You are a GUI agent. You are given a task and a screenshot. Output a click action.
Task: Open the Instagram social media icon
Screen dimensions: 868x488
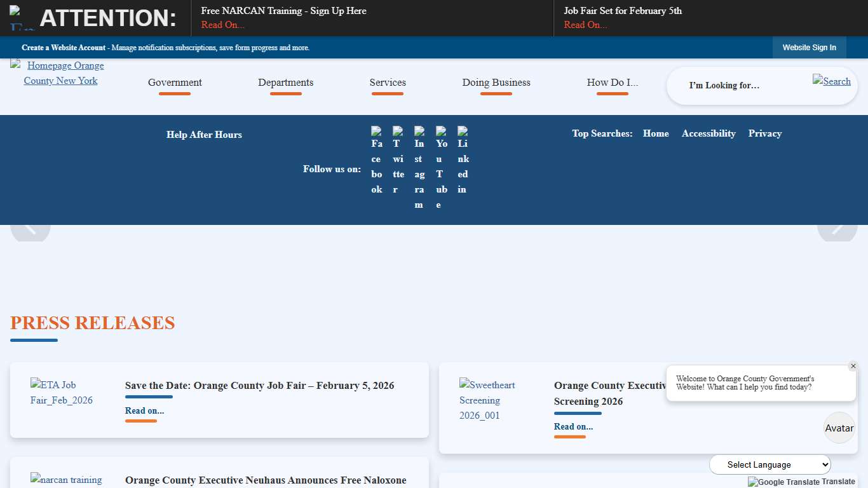[x=419, y=168]
